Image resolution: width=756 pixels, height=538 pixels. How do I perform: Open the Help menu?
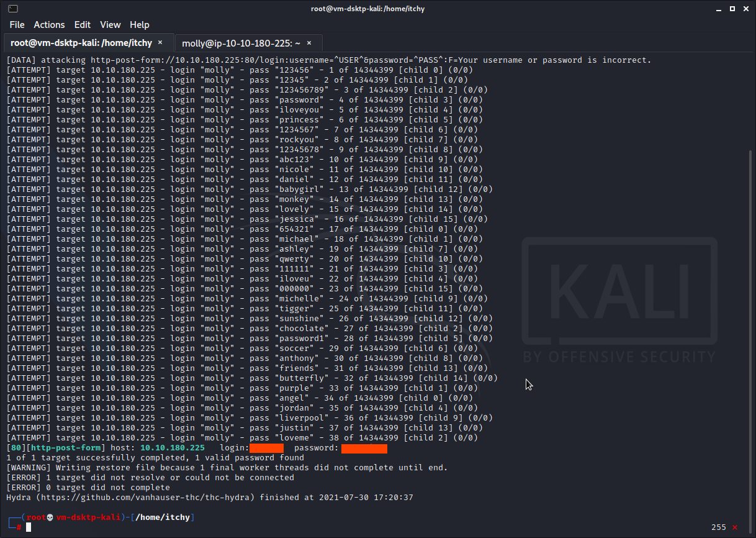pyautogui.click(x=140, y=25)
